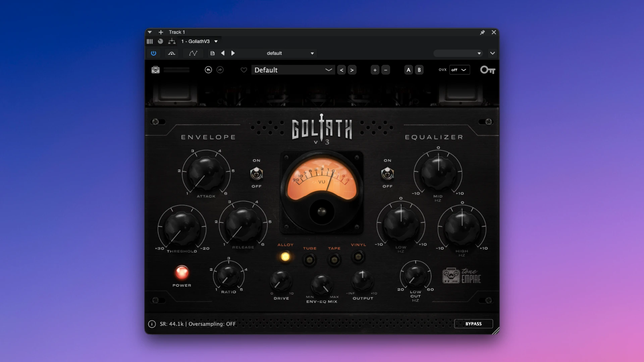Click the LOW CUT HZ knob
The height and width of the screenshot is (362, 644).
coord(415,276)
